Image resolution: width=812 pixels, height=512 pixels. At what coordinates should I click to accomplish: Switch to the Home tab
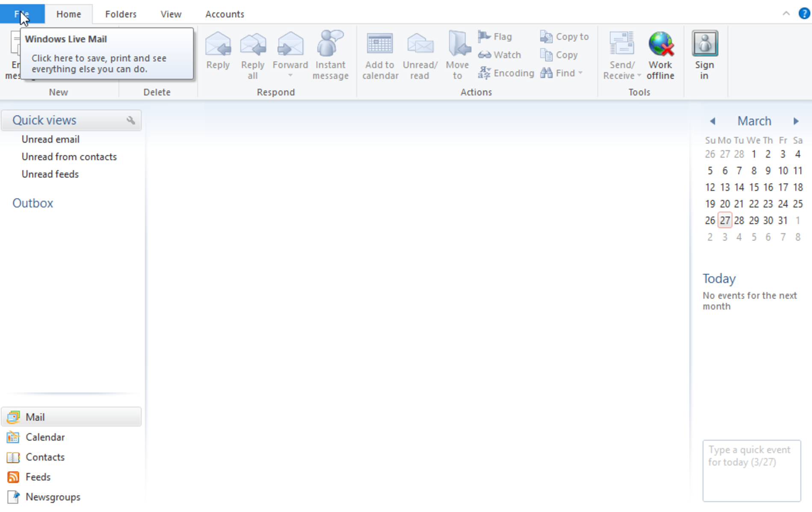(x=69, y=14)
